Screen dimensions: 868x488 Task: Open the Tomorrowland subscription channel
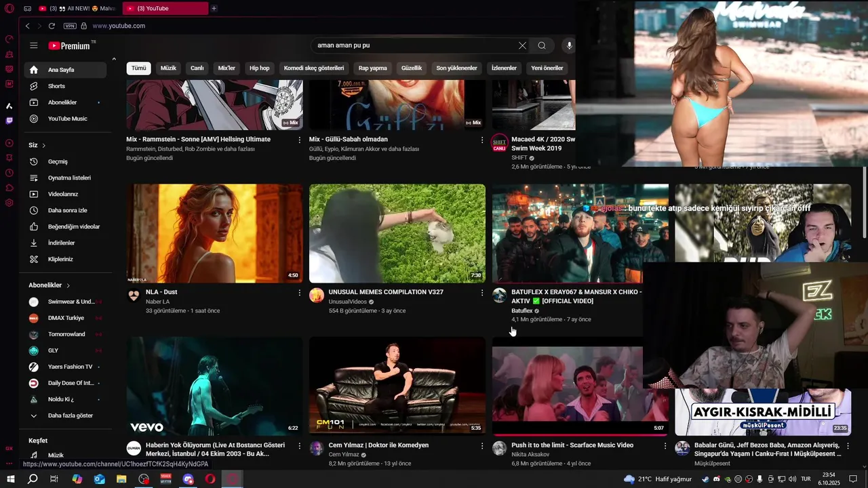tap(65, 334)
